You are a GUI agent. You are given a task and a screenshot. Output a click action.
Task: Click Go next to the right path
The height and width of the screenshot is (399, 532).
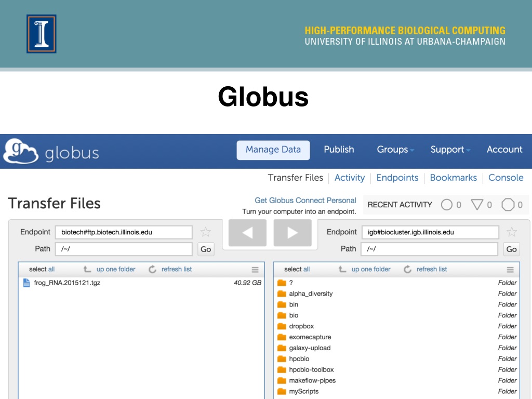tap(511, 249)
